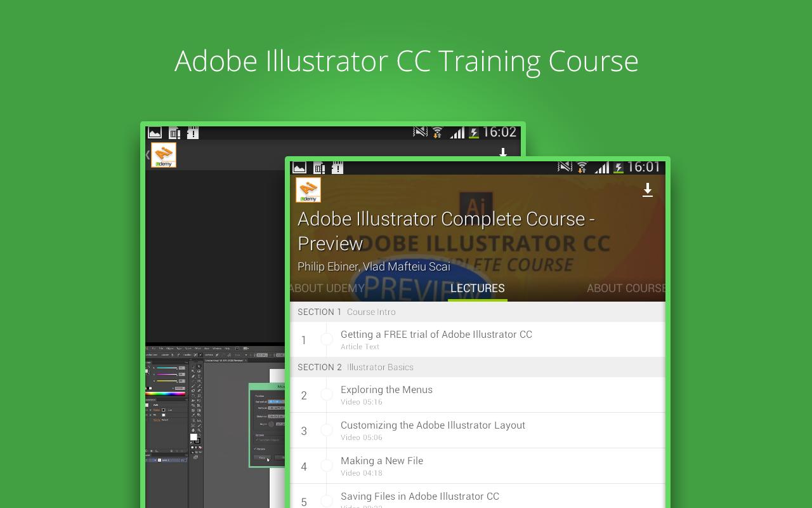Click the Illustrator video frame in the back screen
The image size is (812, 508).
[x=216, y=425]
